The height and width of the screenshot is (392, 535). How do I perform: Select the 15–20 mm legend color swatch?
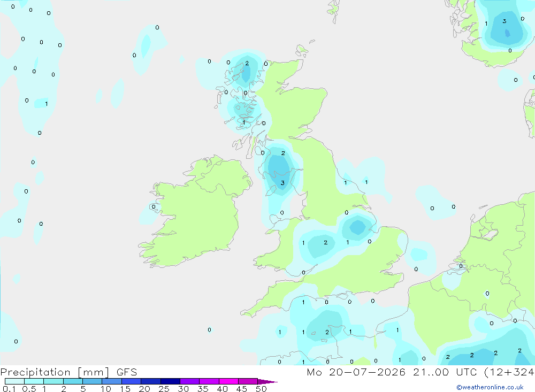click(132, 381)
